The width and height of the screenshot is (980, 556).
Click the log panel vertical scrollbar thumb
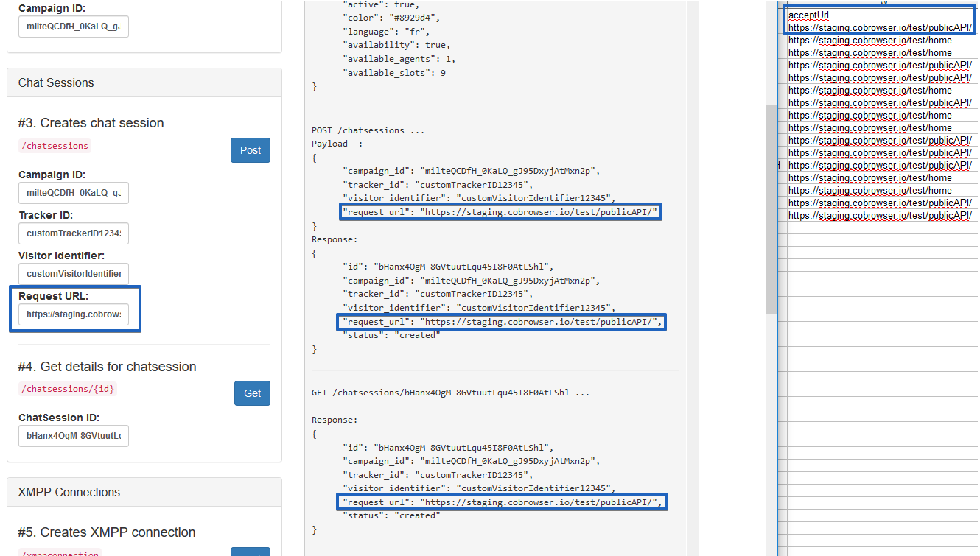pyautogui.click(x=771, y=210)
